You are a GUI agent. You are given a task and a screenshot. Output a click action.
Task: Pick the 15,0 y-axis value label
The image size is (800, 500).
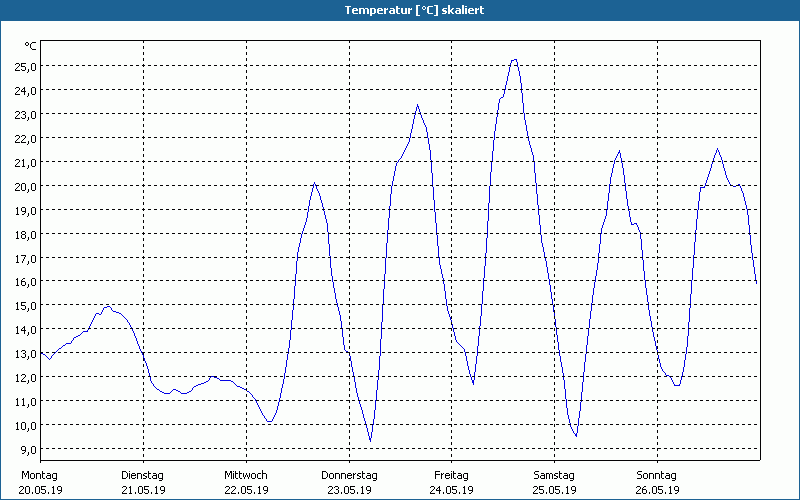[x=25, y=305]
